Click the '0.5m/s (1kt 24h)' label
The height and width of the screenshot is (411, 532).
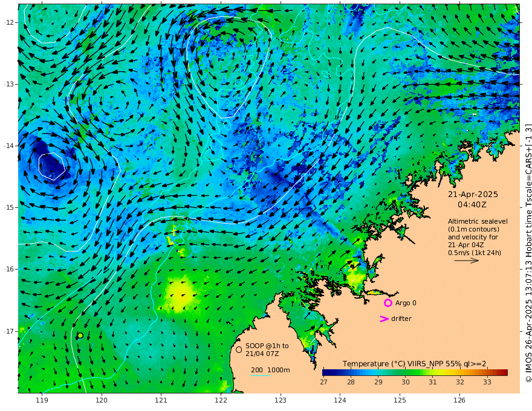[x=475, y=253]
